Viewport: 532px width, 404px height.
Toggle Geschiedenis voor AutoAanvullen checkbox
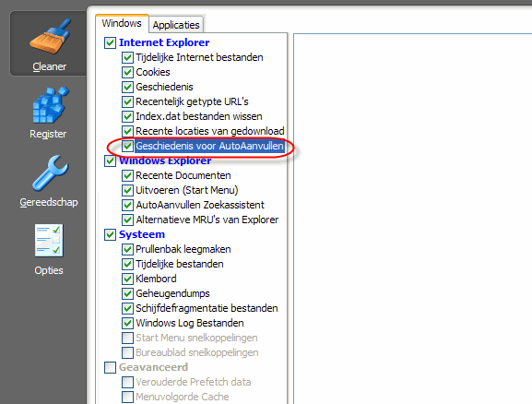point(127,146)
